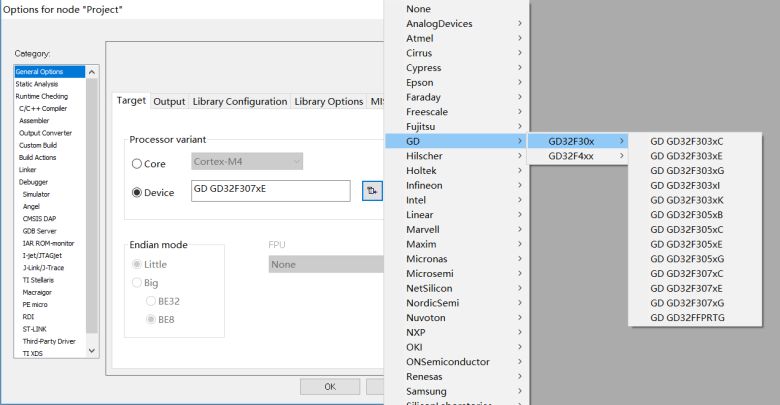Select the BE8 radio option

click(x=151, y=319)
